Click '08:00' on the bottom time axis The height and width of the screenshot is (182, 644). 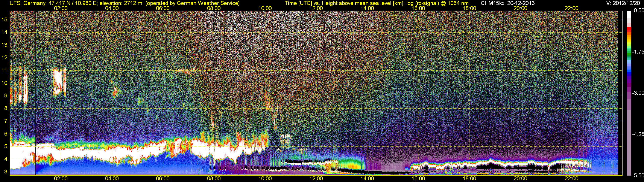coord(214,179)
